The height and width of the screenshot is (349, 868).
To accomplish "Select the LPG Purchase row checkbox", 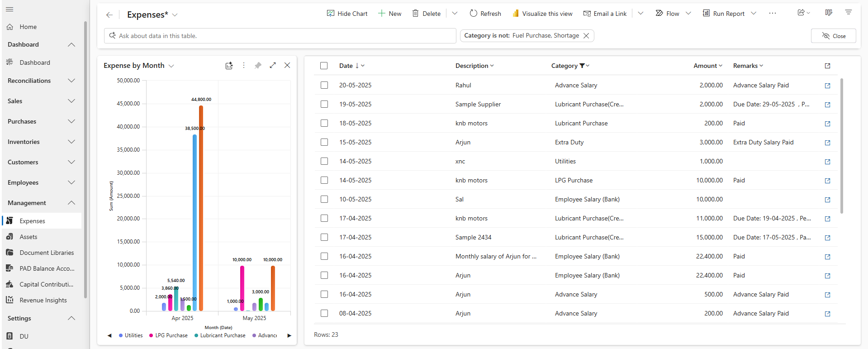I will [x=324, y=180].
